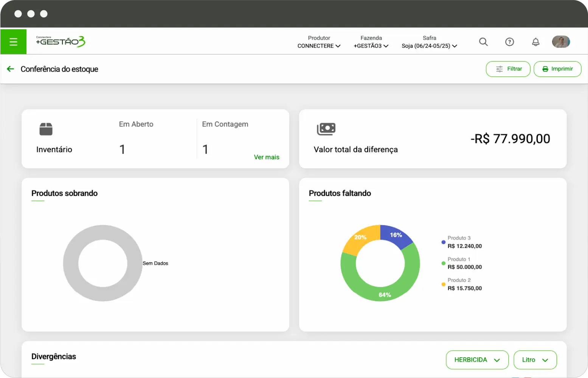Open the Litro unit dropdown
The height and width of the screenshot is (378, 588).
click(x=535, y=360)
